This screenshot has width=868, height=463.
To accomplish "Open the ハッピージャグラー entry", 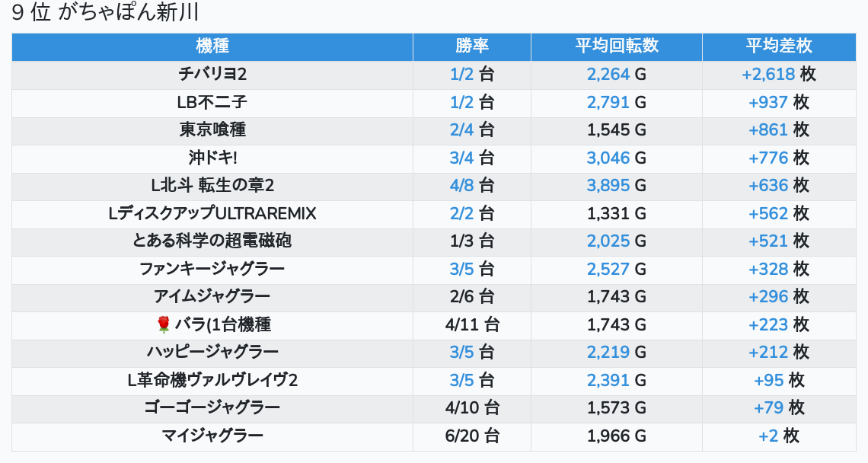I will click(x=212, y=353).
